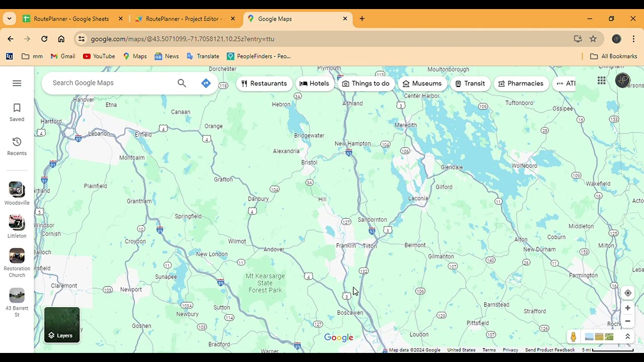Select the Street View pegman

point(574,337)
